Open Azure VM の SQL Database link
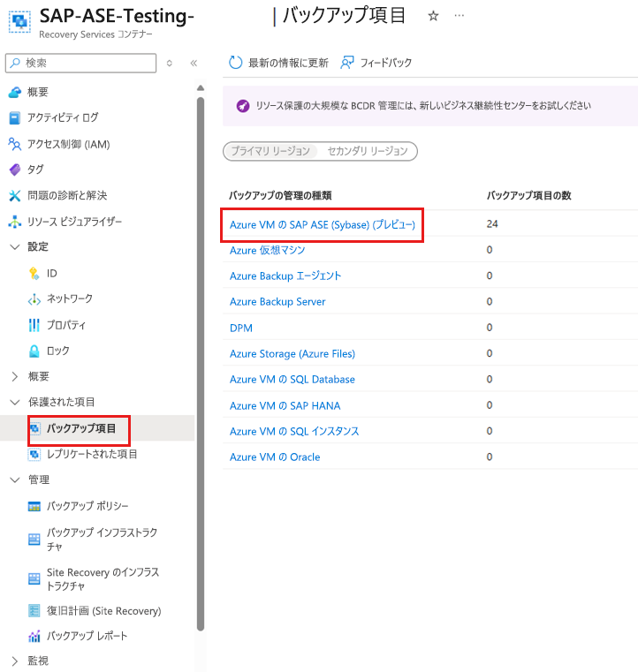The image size is (638, 672). [292, 380]
